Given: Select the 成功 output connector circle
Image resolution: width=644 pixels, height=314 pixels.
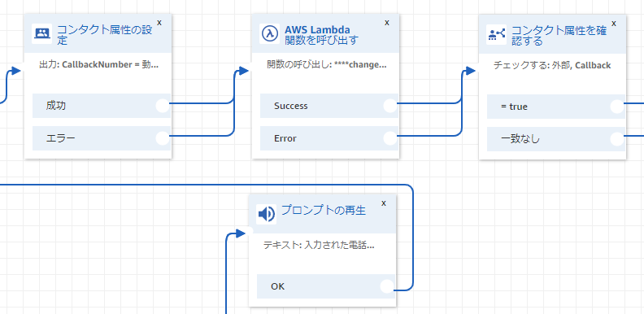Looking at the screenshot, I should [163, 106].
